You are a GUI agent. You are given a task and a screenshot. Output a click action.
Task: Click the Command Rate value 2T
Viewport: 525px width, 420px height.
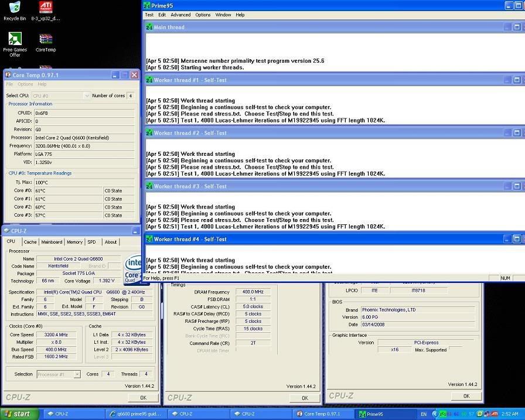point(253,343)
